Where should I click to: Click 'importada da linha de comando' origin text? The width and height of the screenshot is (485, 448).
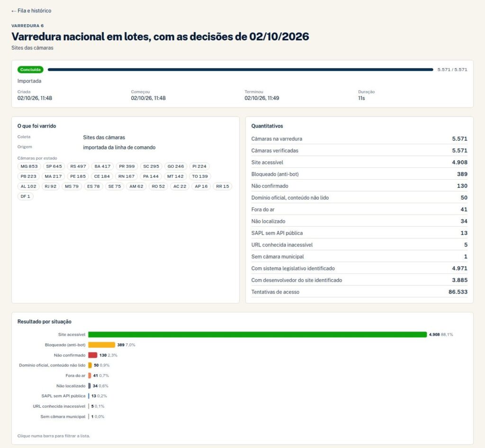tap(119, 147)
